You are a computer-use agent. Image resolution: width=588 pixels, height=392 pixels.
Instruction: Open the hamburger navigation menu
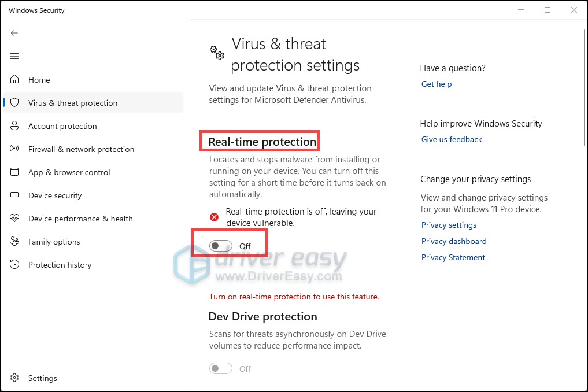[14, 56]
